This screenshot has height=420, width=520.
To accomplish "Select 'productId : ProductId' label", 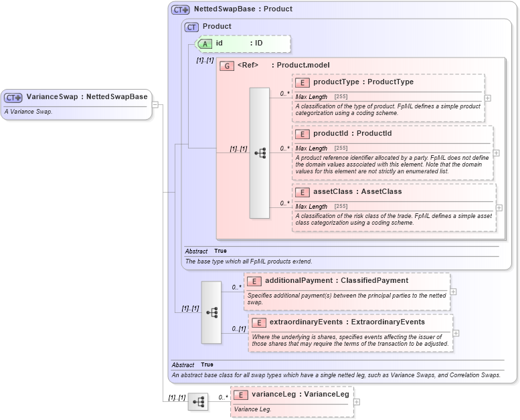I will click(353, 133).
